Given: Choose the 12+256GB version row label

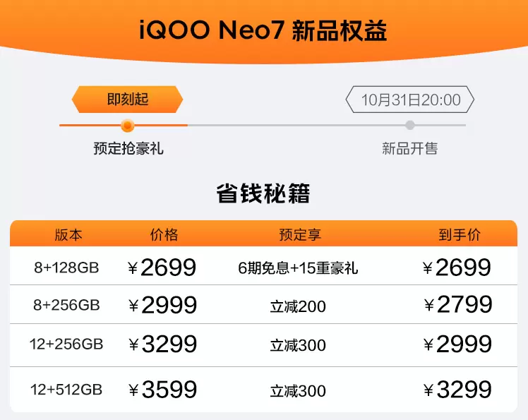Looking at the screenshot, I should coord(66,345).
